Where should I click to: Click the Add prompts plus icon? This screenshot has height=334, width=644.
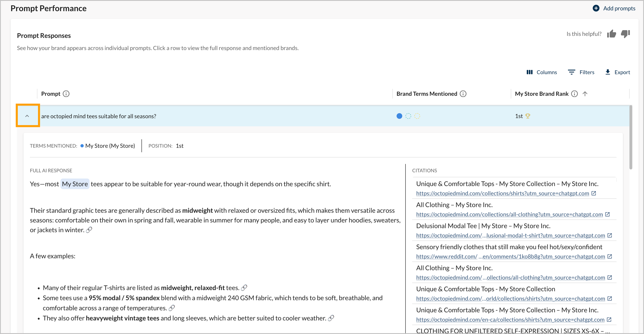tap(596, 8)
